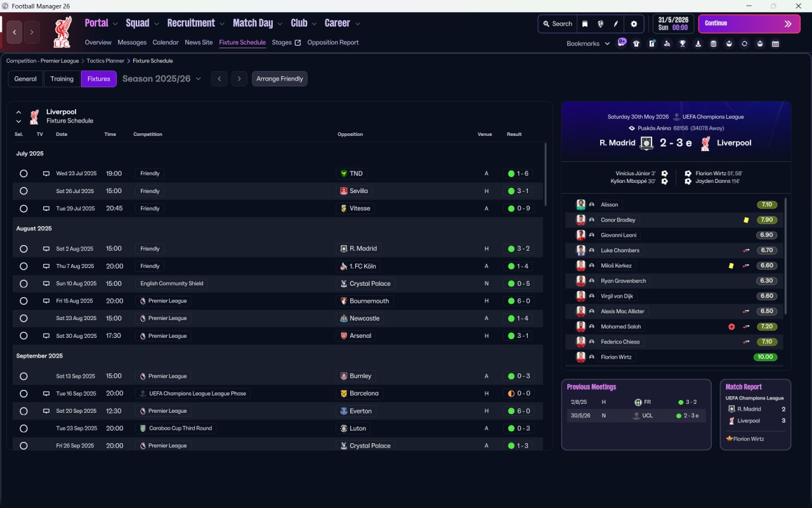Open the messages bubble with 9+ badge
Image resolution: width=812 pixels, height=508 pixels.
coord(622,43)
